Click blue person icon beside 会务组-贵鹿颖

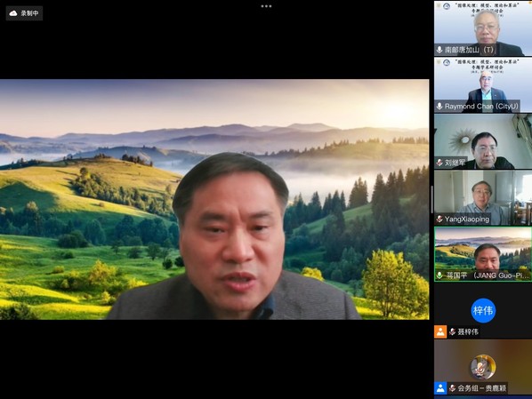coord(440,388)
